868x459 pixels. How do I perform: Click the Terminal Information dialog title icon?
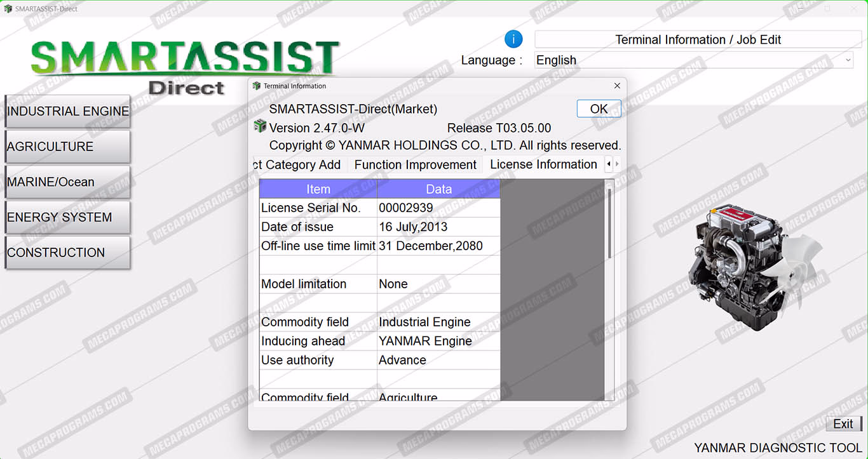coord(256,86)
